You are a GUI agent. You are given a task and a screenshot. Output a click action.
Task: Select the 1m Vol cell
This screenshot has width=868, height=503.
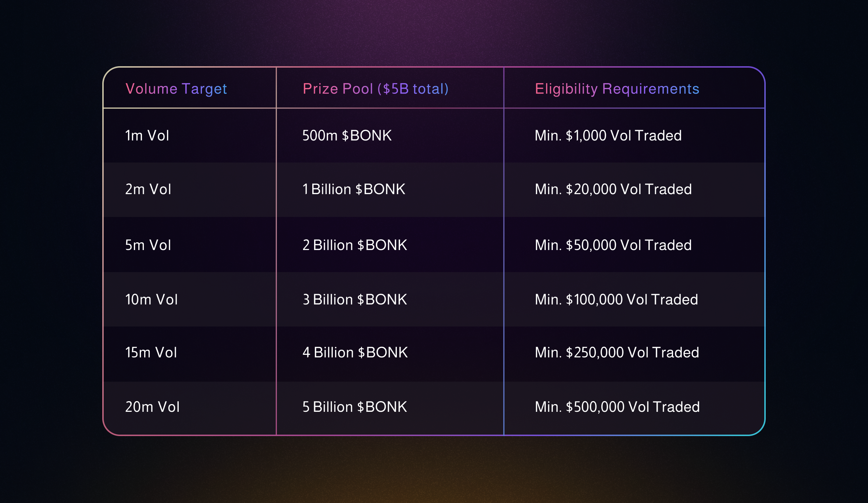pos(147,136)
